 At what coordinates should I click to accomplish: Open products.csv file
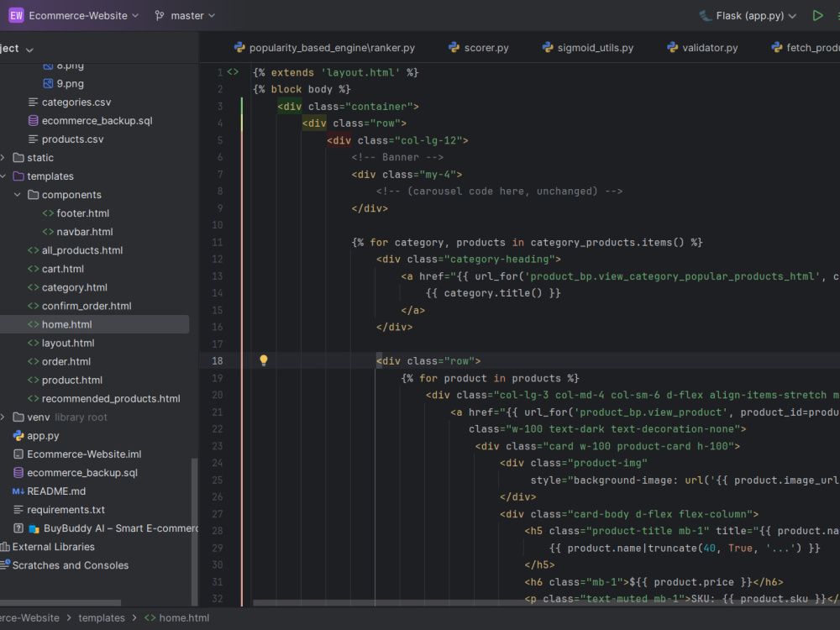[73, 139]
